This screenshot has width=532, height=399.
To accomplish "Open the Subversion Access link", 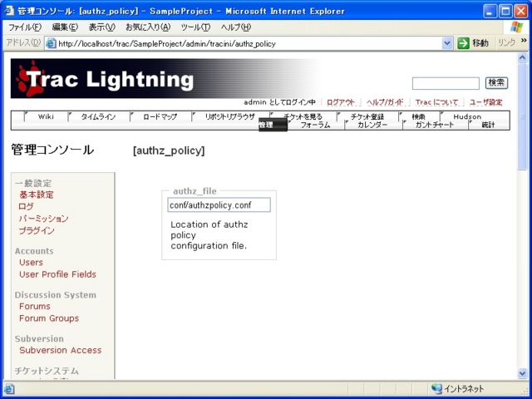I will coord(61,350).
